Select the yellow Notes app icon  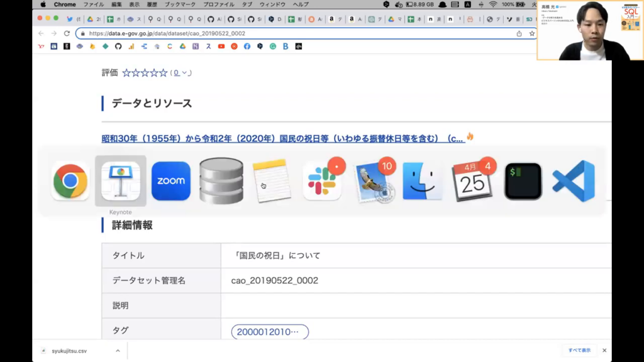pyautogui.click(x=272, y=181)
